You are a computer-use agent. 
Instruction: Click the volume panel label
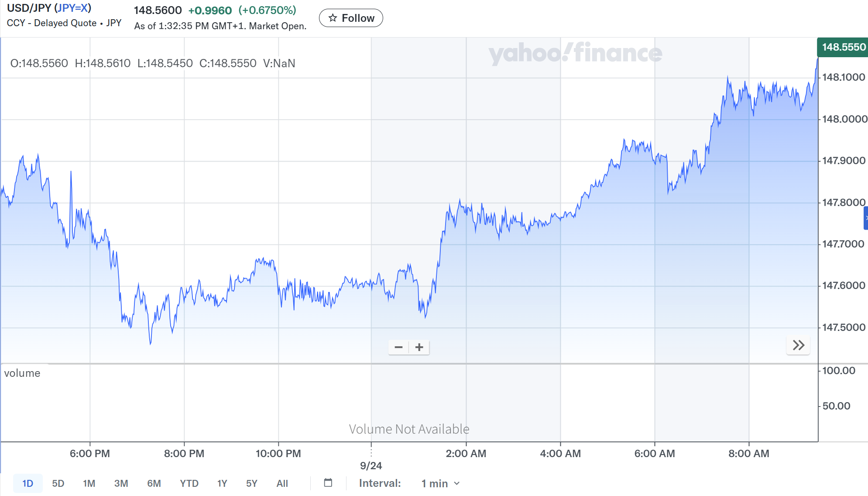[22, 373]
